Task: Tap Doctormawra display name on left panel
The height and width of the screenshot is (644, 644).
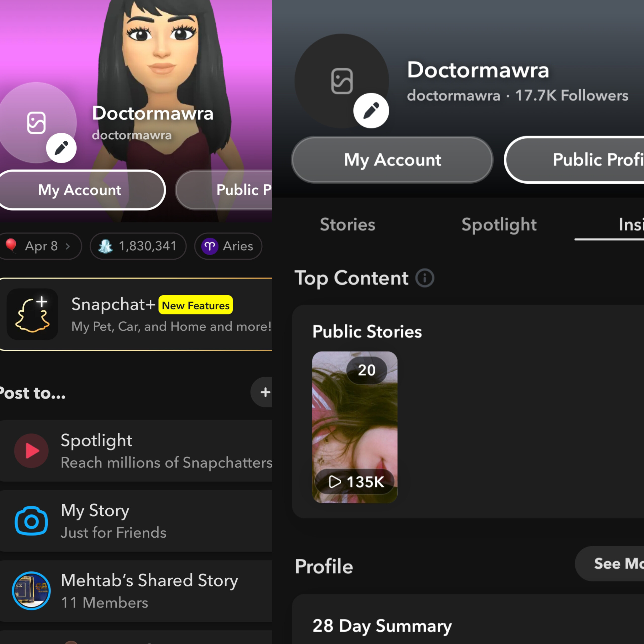Action: 153,113
